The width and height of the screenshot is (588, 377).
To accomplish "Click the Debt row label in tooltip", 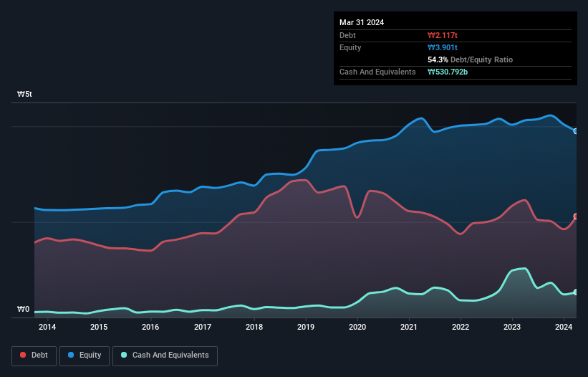I will tap(347, 35).
